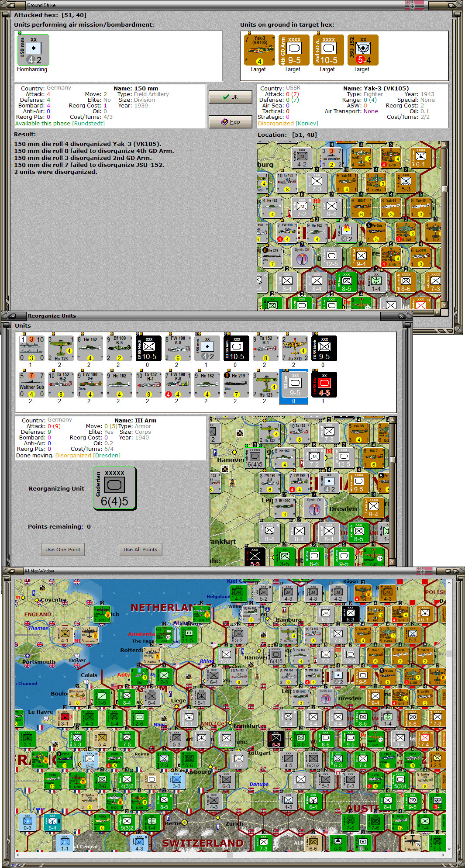
Task: Click the Guderian 6(4)5 reorganizing unit
Action: pyautogui.click(x=115, y=488)
